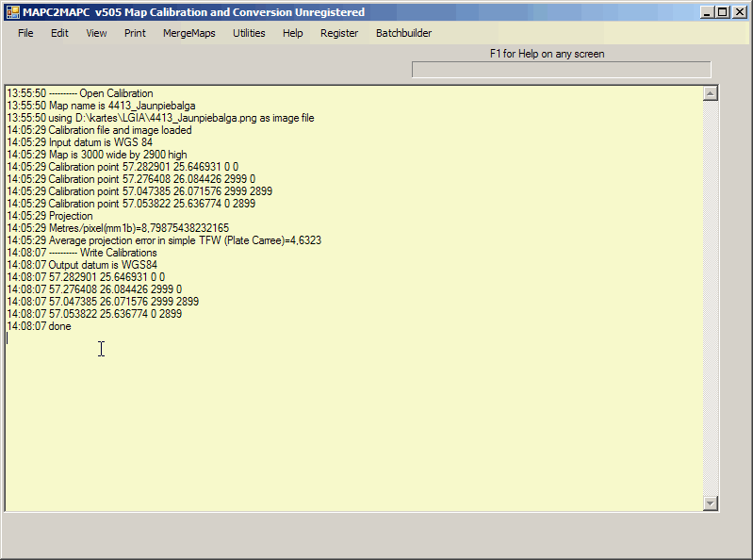Click the scroll up arrow of log scrollbar

(x=711, y=93)
